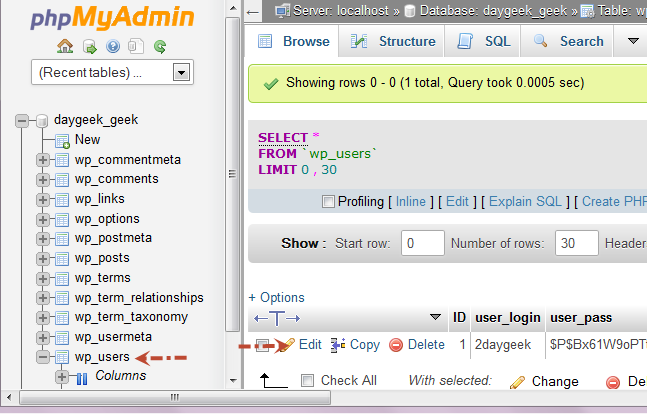Screen dimensions: 647x414
Task: Open the SQL documentation pages icon
Action: (136, 46)
